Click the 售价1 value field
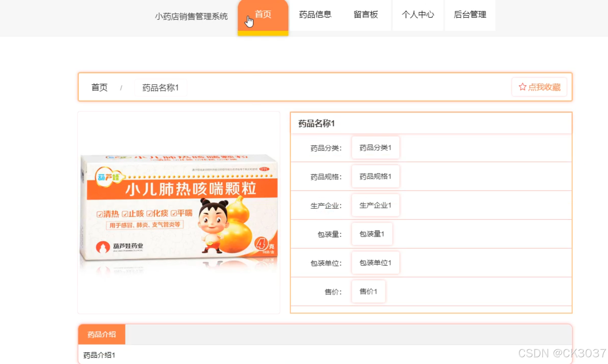Viewport: 608px width, 364px height. [368, 291]
